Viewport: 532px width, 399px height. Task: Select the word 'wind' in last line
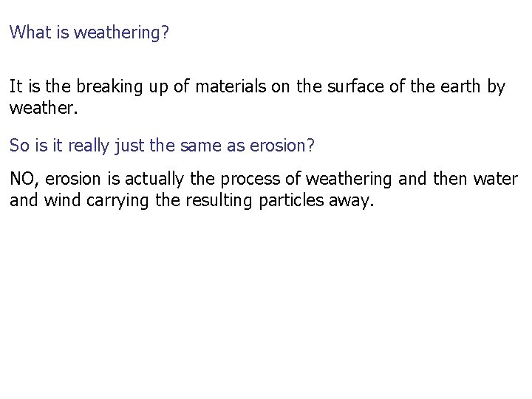pos(62,200)
